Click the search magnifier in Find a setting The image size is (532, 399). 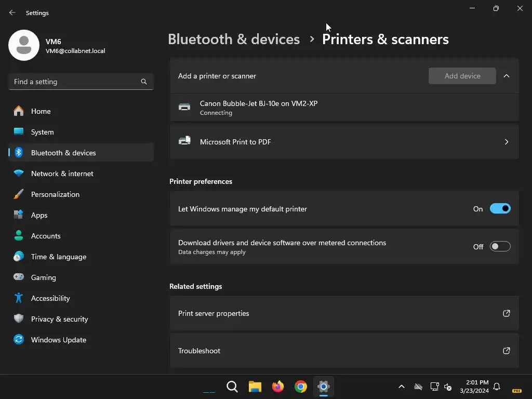point(144,82)
